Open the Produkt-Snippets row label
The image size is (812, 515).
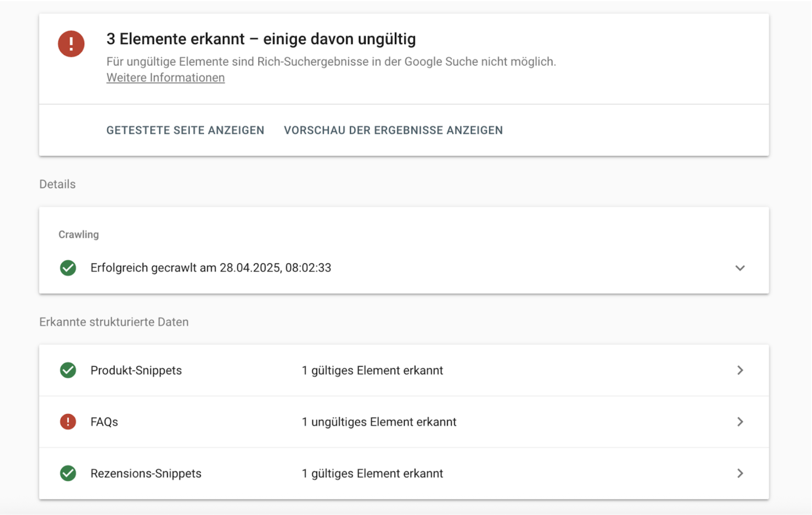tap(136, 370)
